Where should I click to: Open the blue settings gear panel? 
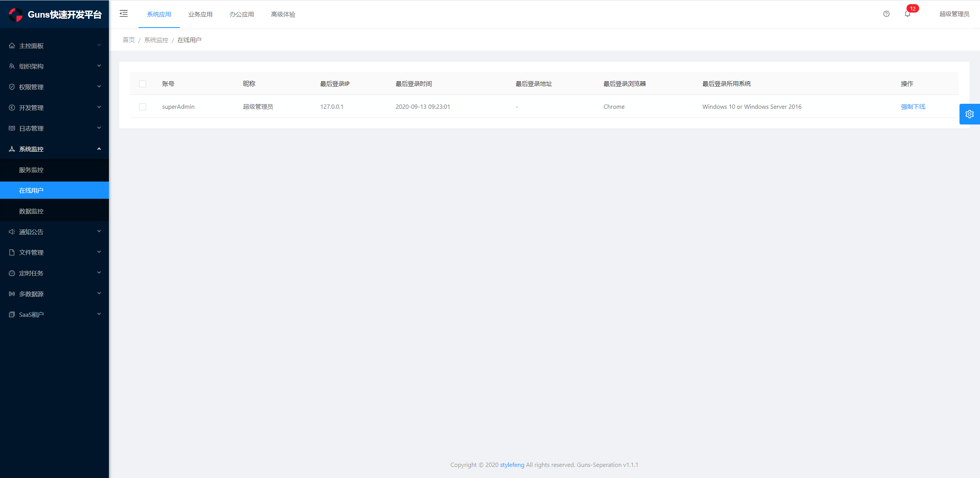point(969,114)
